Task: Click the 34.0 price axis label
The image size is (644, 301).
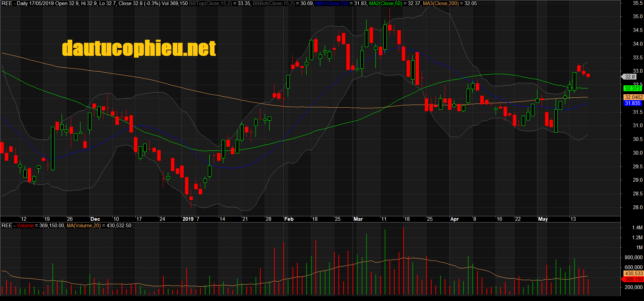Action: 637,44
